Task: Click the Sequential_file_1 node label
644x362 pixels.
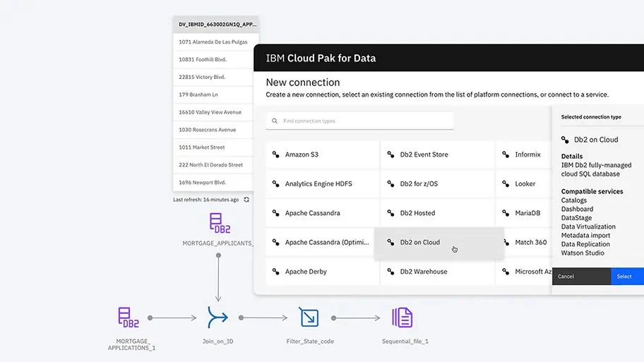Action: pos(405,341)
